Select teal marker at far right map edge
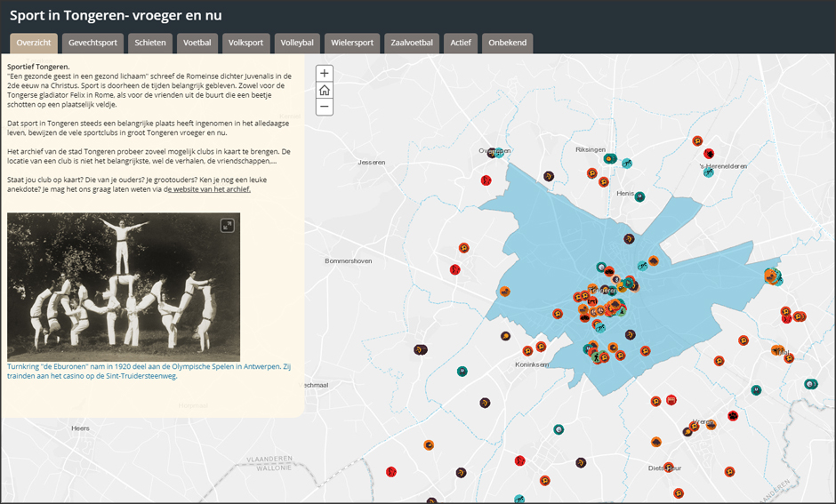836x504 pixels. [811, 384]
